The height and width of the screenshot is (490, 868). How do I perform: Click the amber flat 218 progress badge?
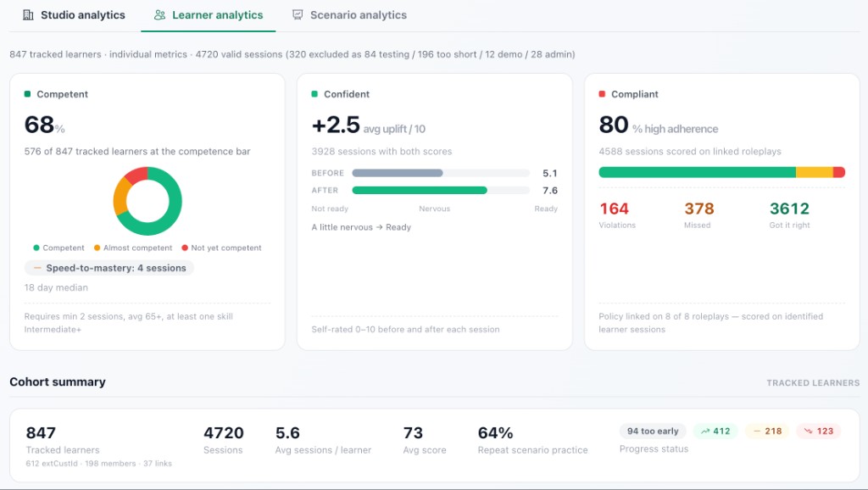click(766, 431)
